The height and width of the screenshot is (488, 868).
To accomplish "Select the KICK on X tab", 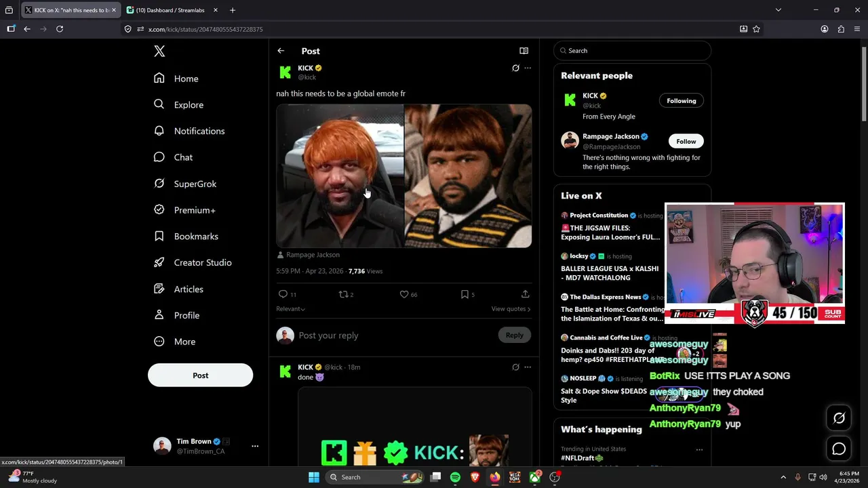I will coord(69,10).
